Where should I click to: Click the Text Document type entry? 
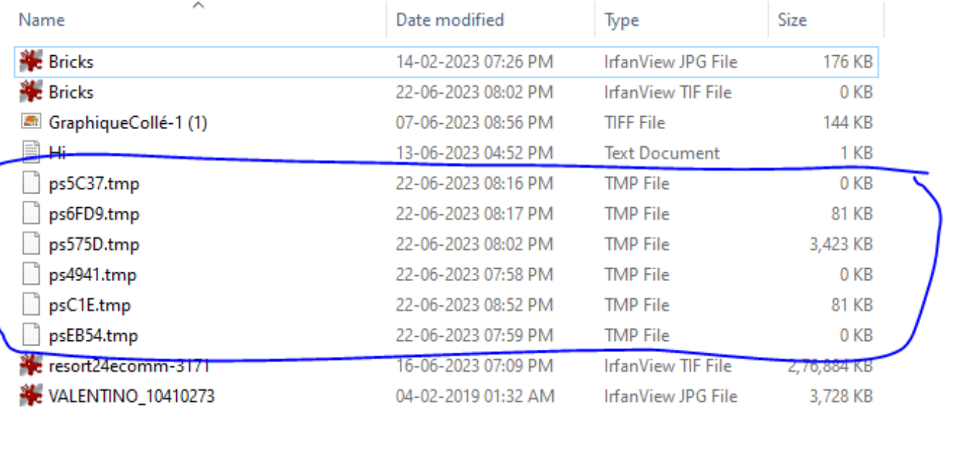point(662,153)
